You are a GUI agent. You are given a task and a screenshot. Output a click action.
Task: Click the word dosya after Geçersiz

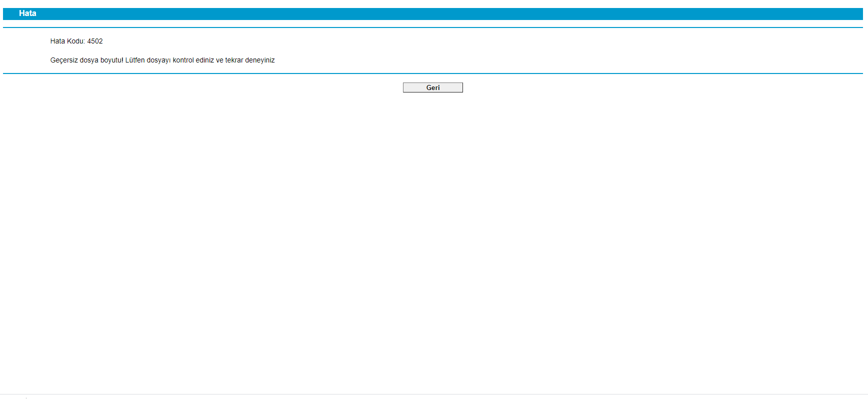point(89,60)
